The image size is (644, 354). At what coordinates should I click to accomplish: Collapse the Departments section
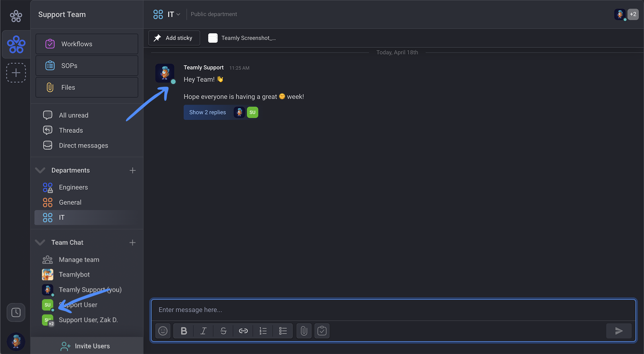(x=40, y=170)
